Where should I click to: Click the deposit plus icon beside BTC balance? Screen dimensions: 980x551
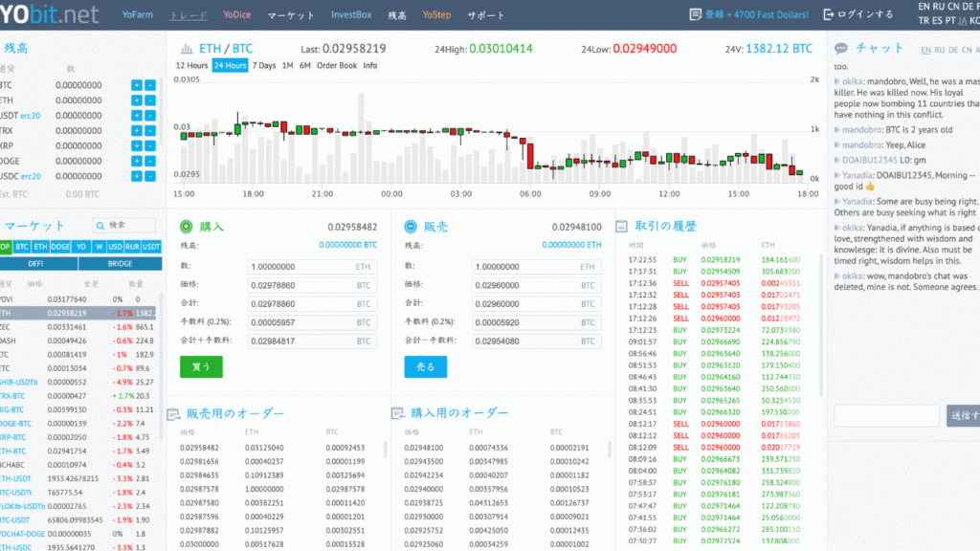(x=137, y=85)
